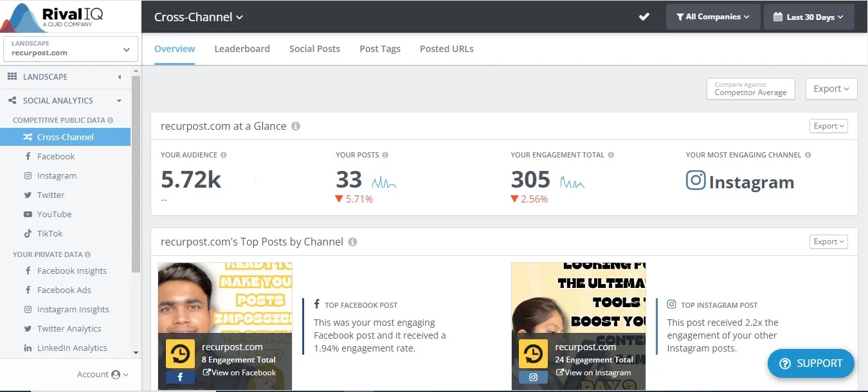The image size is (868, 392).
Task: Open the Export dropdown in at a Glance panel
Action: pos(828,126)
